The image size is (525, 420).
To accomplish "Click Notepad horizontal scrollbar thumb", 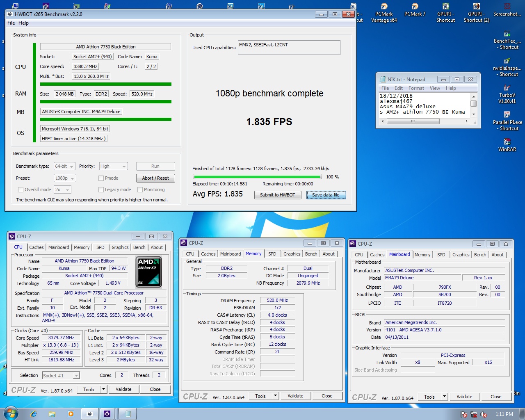I will pyautogui.click(x=413, y=121).
